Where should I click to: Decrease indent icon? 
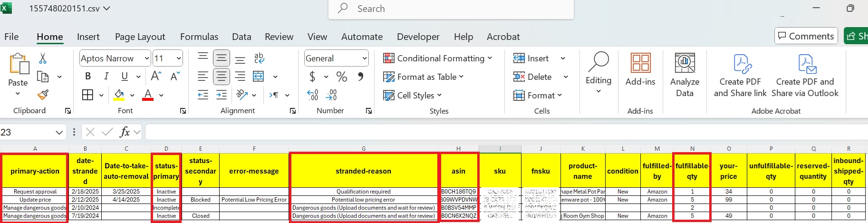(x=203, y=95)
